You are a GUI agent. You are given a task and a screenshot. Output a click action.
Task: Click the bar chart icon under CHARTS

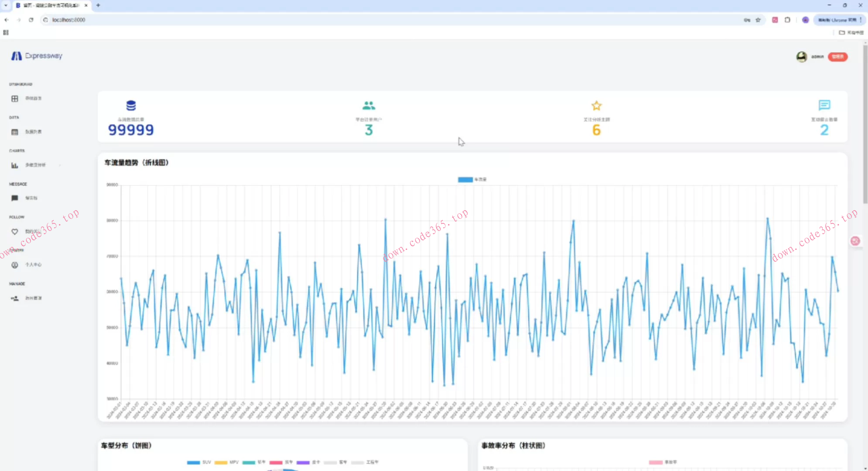tap(15, 165)
